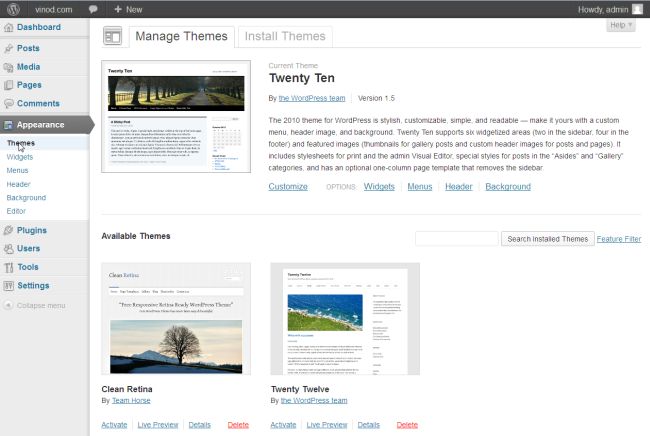
Task: Click the Widgets link in theme options
Action: [x=379, y=187]
